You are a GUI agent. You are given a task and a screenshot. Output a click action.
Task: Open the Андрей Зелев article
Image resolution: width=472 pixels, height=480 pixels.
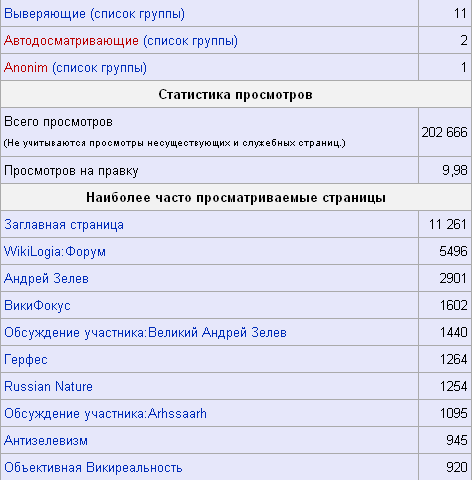(x=46, y=279)
